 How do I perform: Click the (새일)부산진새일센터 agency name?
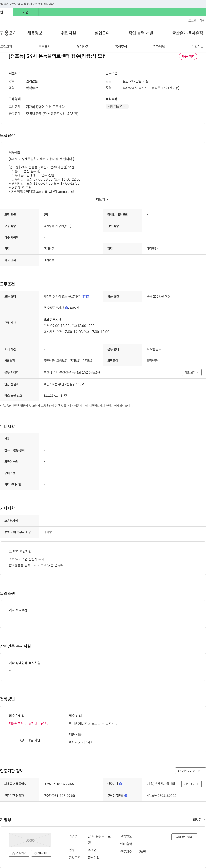161,784
